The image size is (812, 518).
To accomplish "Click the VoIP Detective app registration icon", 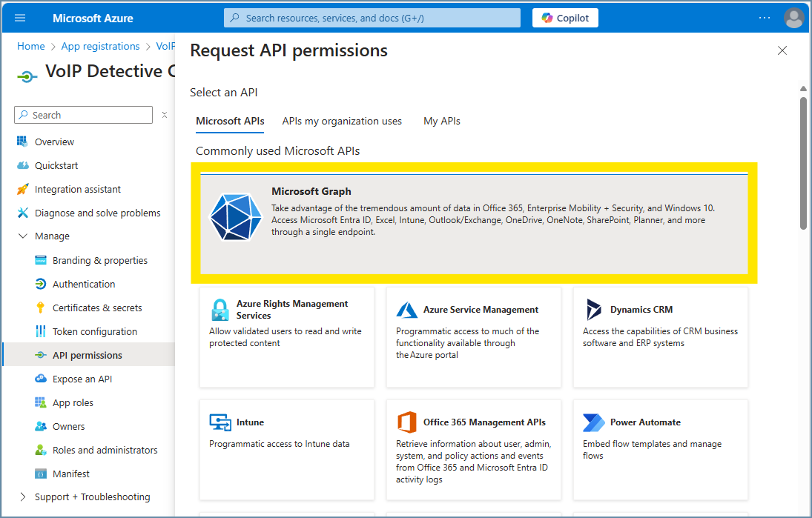I will click(x=27, y=77).
